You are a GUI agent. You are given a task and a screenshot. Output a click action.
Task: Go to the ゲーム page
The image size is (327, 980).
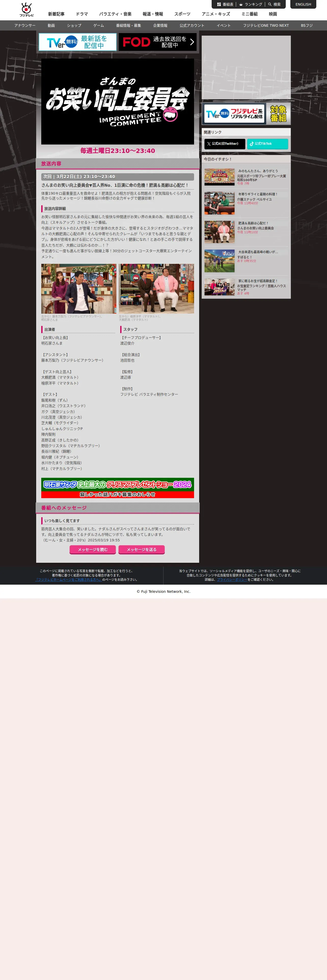[x=99, y=25]
